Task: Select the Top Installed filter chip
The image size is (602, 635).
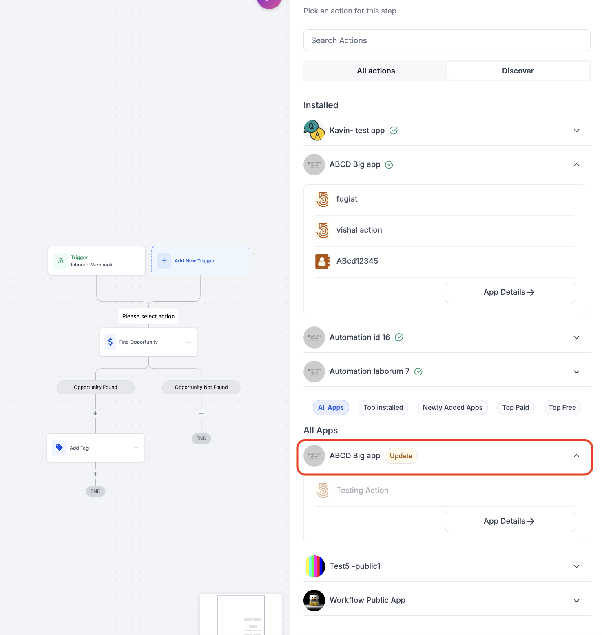Action: (x=383, y=407)
